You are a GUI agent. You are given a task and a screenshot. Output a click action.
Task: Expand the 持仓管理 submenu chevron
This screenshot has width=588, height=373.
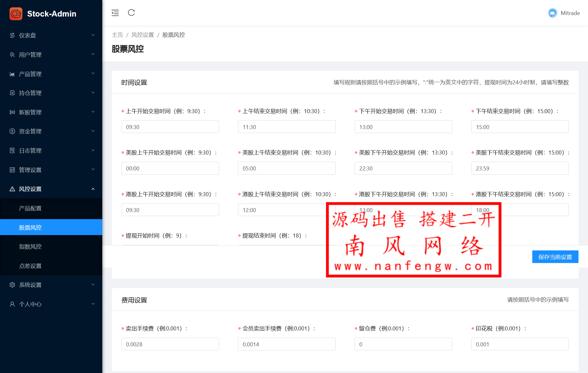pos(93,93)
